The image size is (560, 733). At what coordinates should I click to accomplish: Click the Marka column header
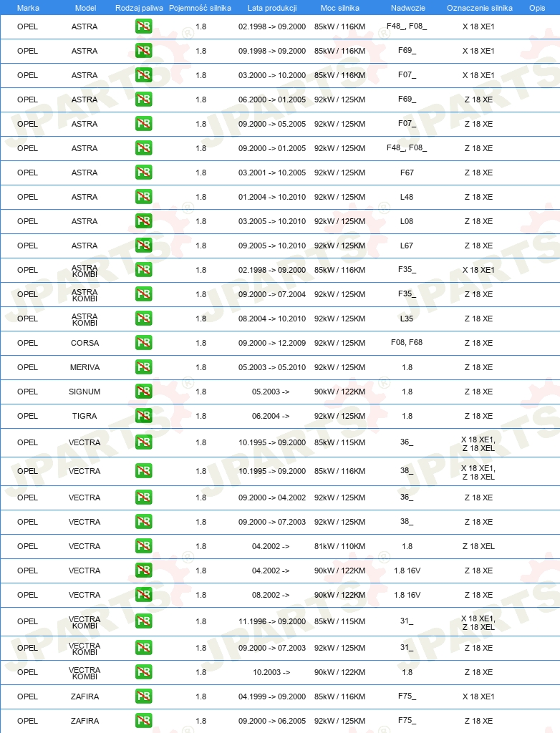click(28, 8)
